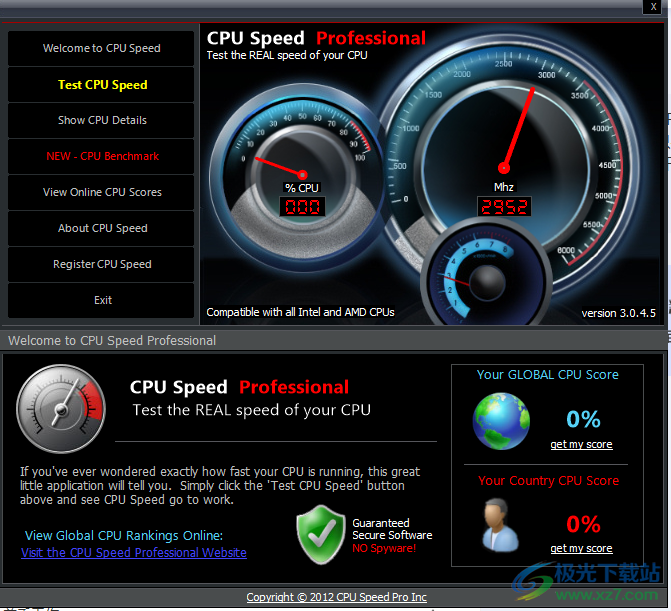Screen dimensions: 671x611
Task: Click the blue 0% global score value
Action: coord(583,419)
